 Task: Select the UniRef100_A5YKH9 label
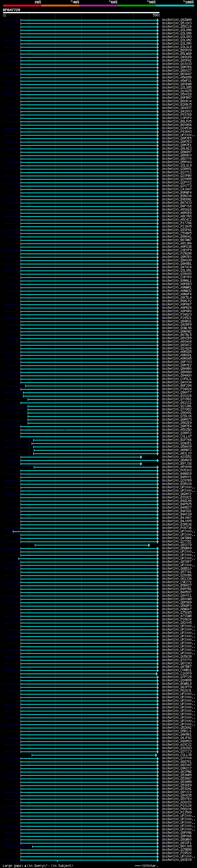[x=177, y=467]
